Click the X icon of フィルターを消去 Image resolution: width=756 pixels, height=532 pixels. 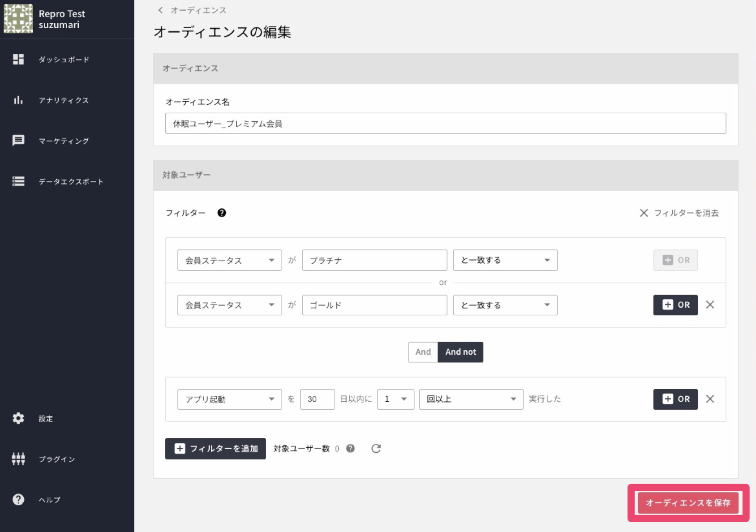coord(644,213)
